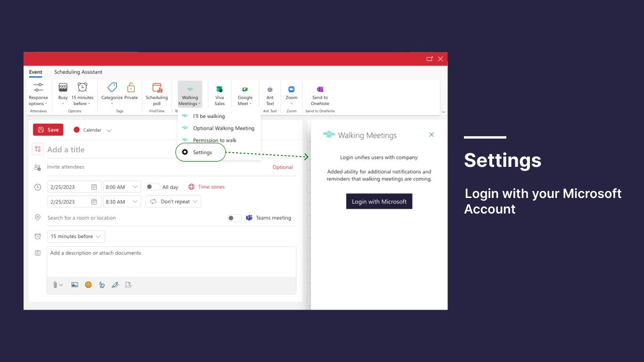
Task: Click Login with Microsoft button
Action: (379, 201)
